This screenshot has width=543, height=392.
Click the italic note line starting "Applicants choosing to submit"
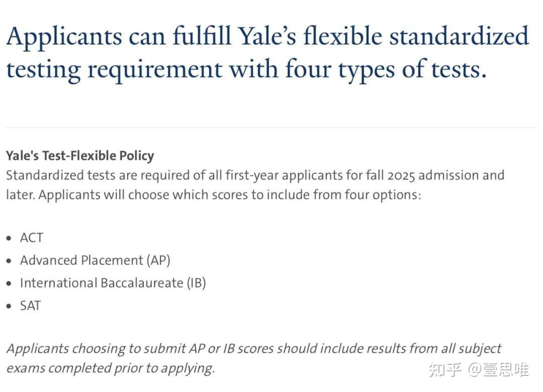pyautogui.click(x=253, y=348)
